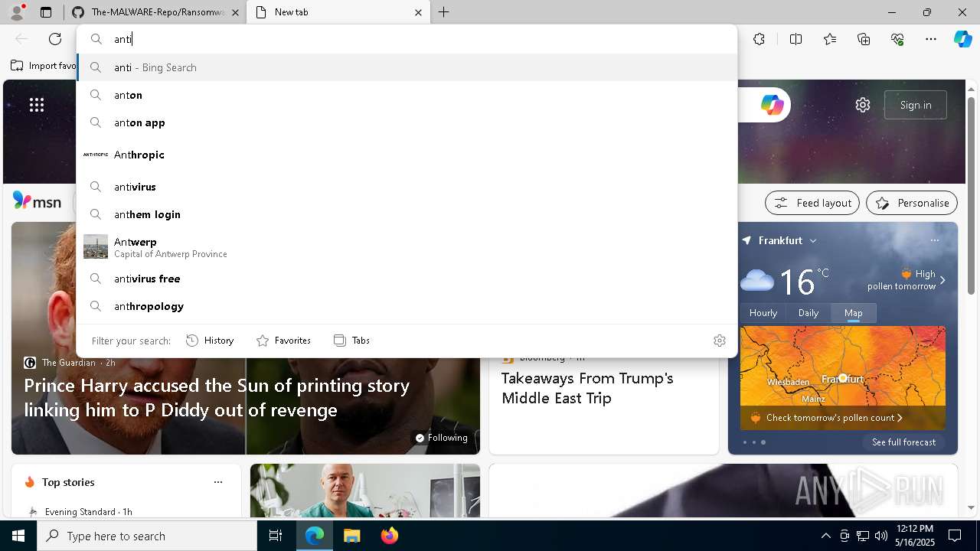Filter search by Tabs
The image size is (980, 551).
(351, 341)
